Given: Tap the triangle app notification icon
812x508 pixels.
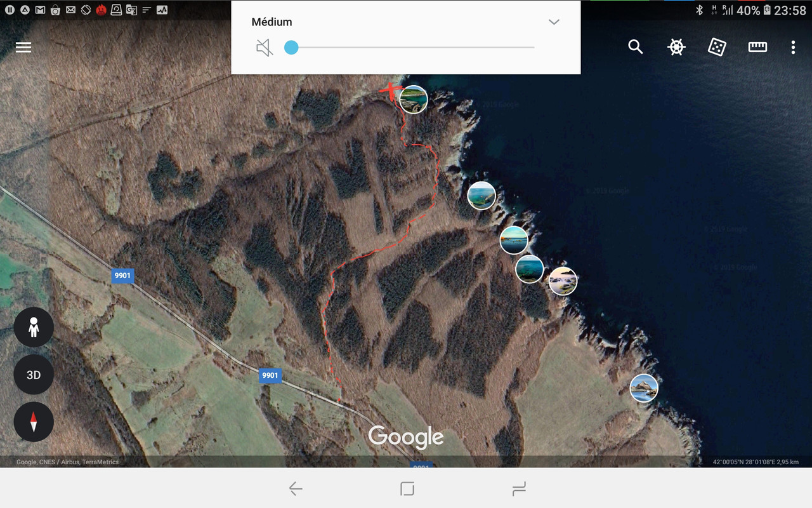Looking at the screenshot, I should pyautogui.click(x=25, y=10).
